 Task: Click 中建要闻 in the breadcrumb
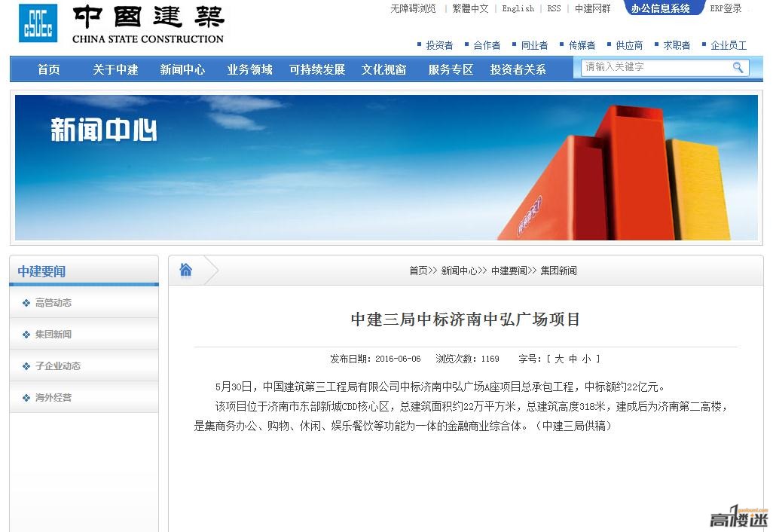509,271
